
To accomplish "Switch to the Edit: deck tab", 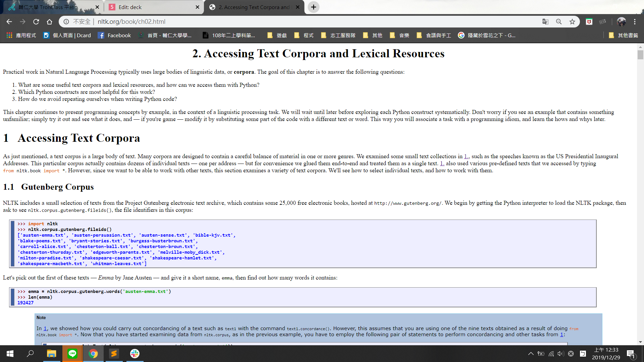I will [148, 7].
